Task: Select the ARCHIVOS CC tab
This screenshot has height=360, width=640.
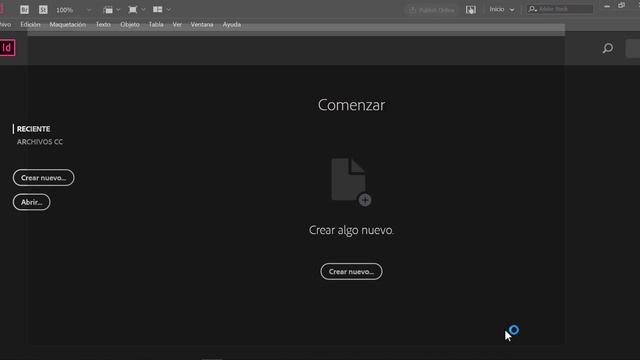Action: [x=40, y=142]
